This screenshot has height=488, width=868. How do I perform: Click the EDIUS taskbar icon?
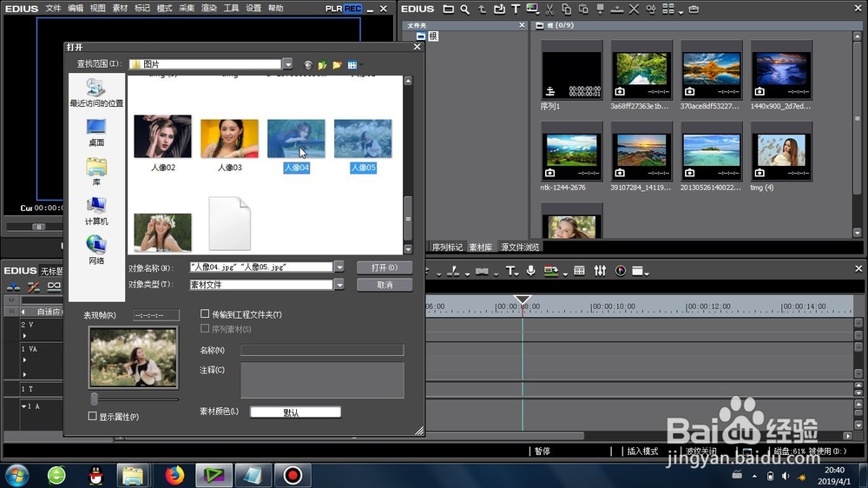(x=214, y=475)
